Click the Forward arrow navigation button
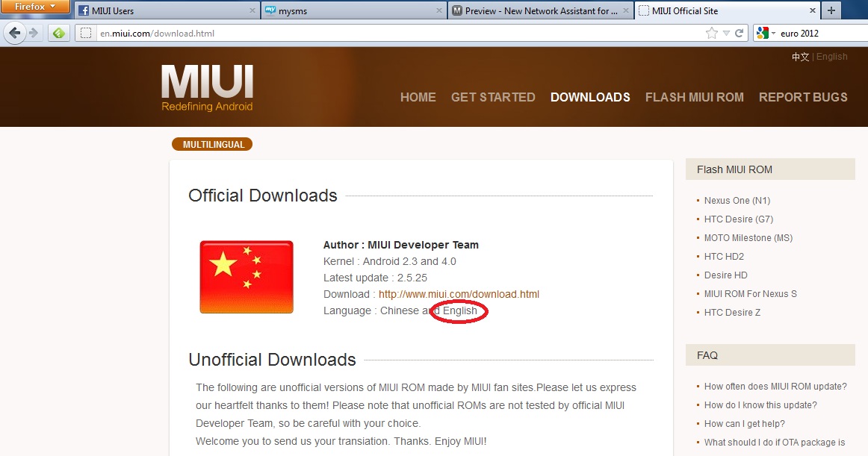The image size is (868, 456). click(x=34, y=33)
